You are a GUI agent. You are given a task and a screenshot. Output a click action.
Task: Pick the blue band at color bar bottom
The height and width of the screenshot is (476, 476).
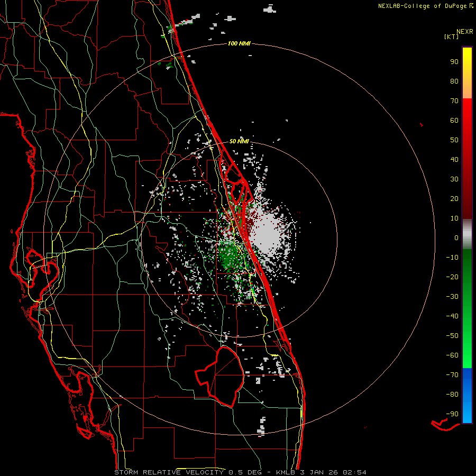(467, 396)
